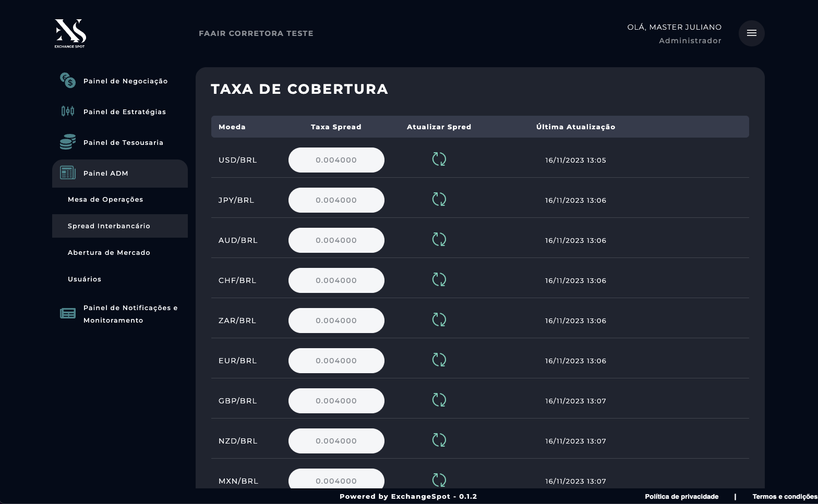Refresh spread for AUD/BRL
The width and height of the screenshot is (818, 504).
[439, 240]
